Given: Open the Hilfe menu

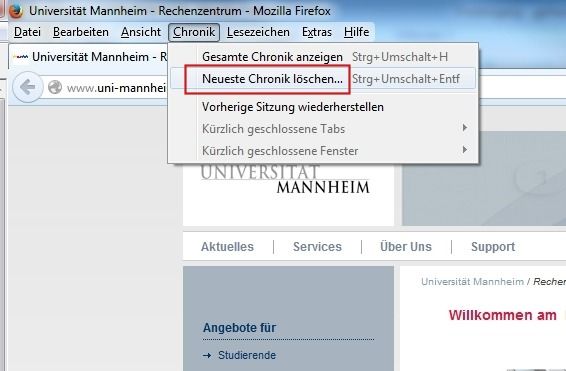Looking at the screenshot, I should [356, 32].
